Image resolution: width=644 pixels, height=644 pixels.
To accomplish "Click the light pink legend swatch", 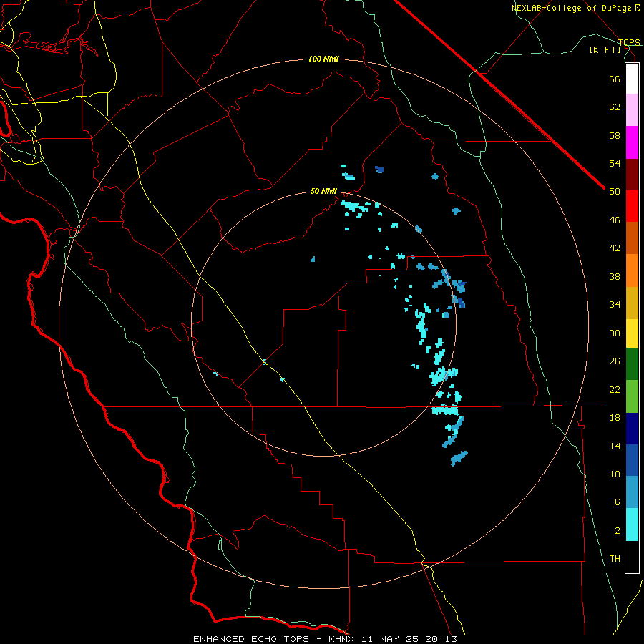I will (632, 110).
